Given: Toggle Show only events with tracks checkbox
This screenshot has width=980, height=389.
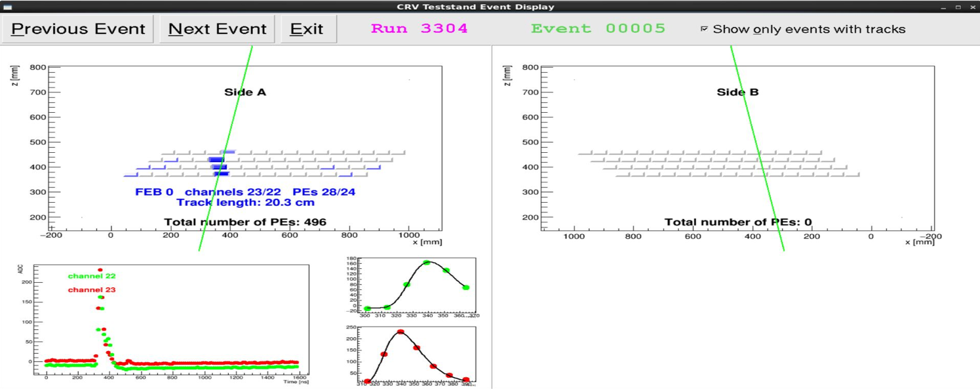Looking at the screenshot, I should coord(704,30).
